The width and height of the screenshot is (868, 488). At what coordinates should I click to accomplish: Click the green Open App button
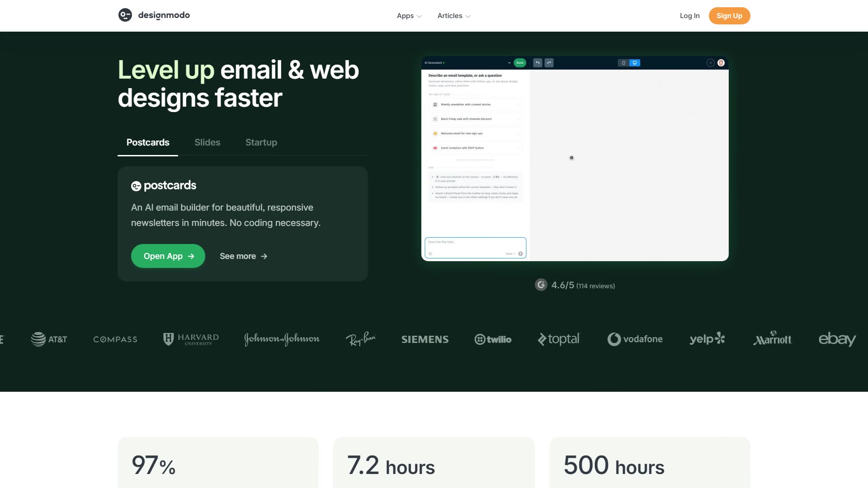pyautogui.click(x=168, y=256)
